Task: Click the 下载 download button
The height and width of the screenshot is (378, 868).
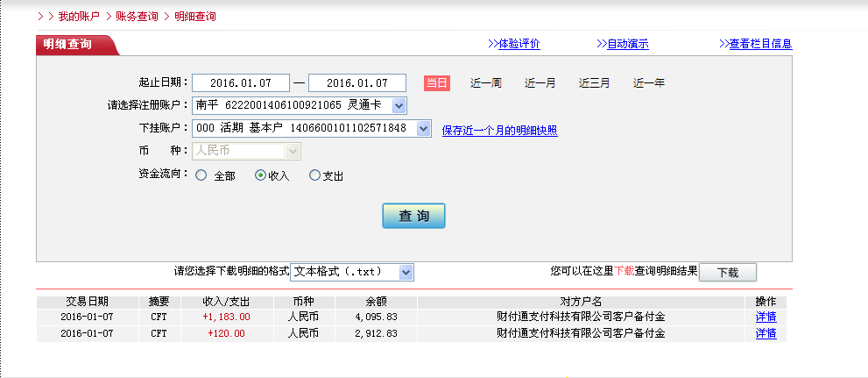Action: pyautogui.click(x=727, y=273)
